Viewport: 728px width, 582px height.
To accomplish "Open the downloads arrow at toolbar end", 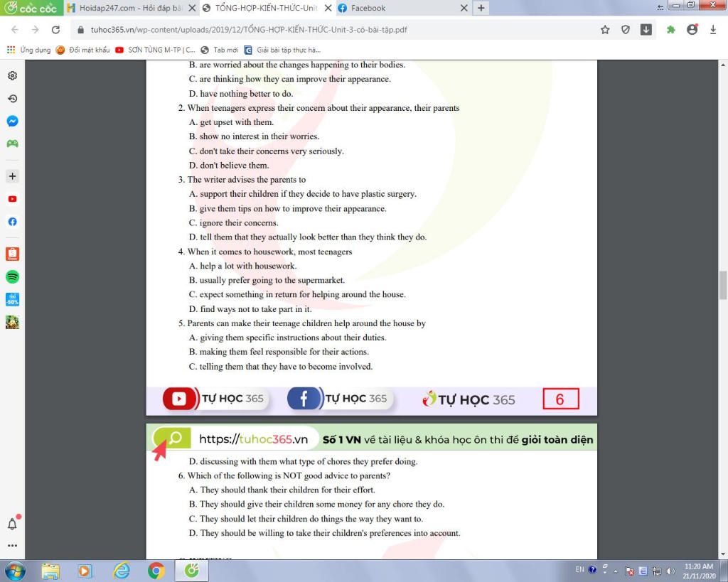I will point(713,30).
